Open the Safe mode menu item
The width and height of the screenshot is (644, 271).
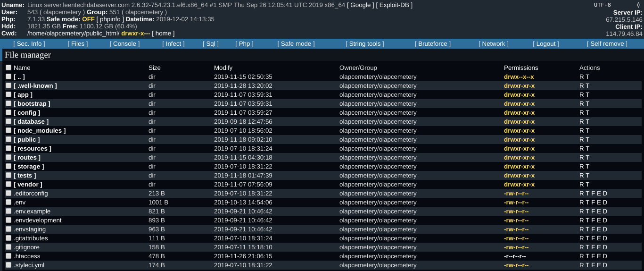click(296, 43)
